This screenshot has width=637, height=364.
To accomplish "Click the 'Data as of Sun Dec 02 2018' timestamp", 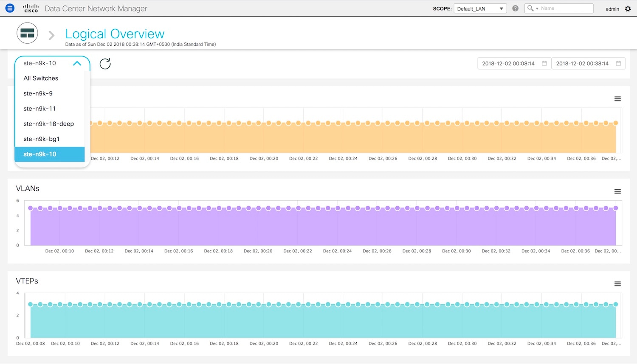I will [x=141, y=44].
